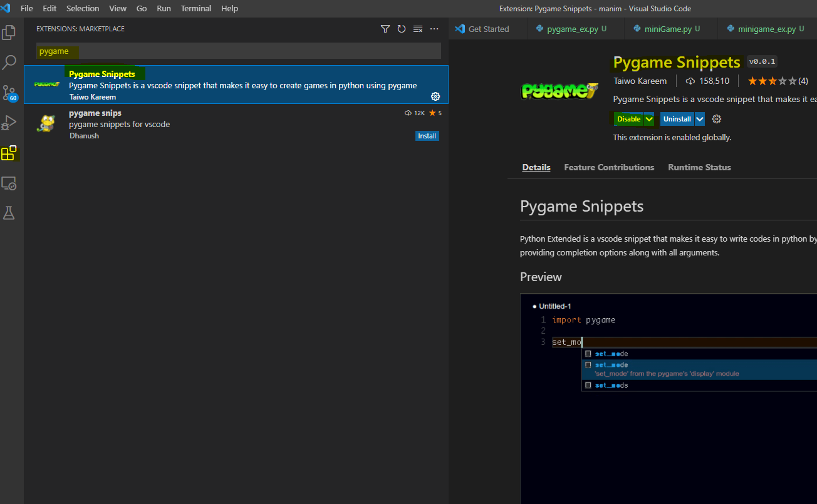The height and width of the screenshot is (504, 817).
Task: Expand the Uninstall dropdown arrow
Action: click(x=700, y=119)
